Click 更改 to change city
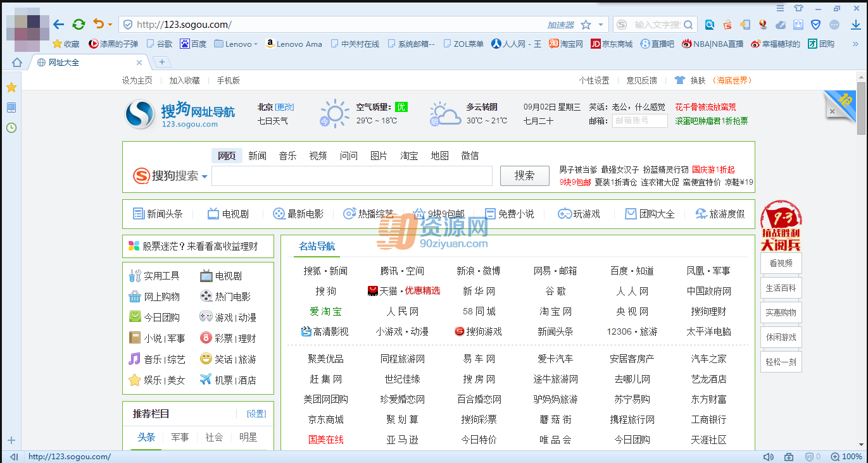This screenshot has height=463, width=868. (284, 107)
